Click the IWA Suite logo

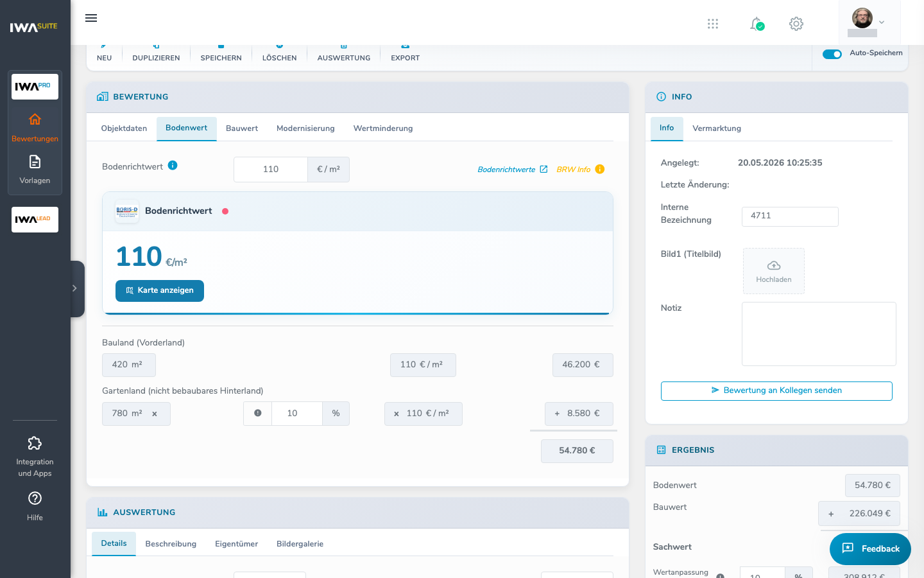pyautogui.click(x=34, y=27)
